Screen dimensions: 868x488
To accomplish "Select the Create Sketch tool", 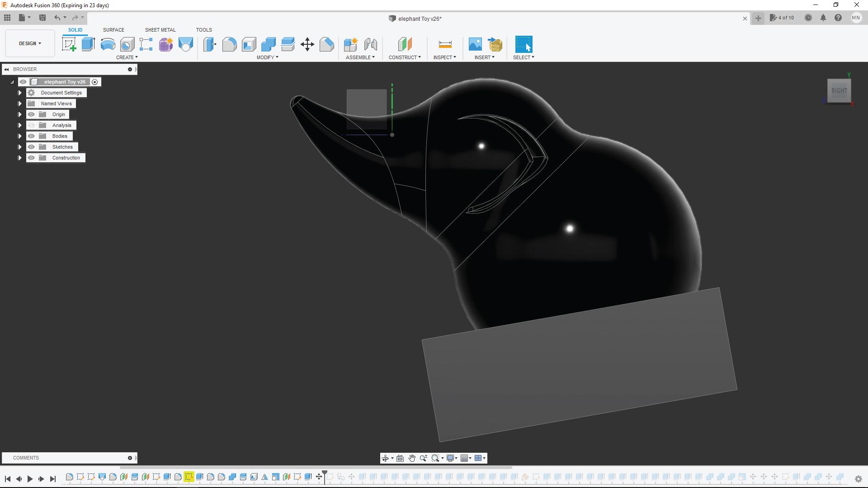I will (69, 44).
